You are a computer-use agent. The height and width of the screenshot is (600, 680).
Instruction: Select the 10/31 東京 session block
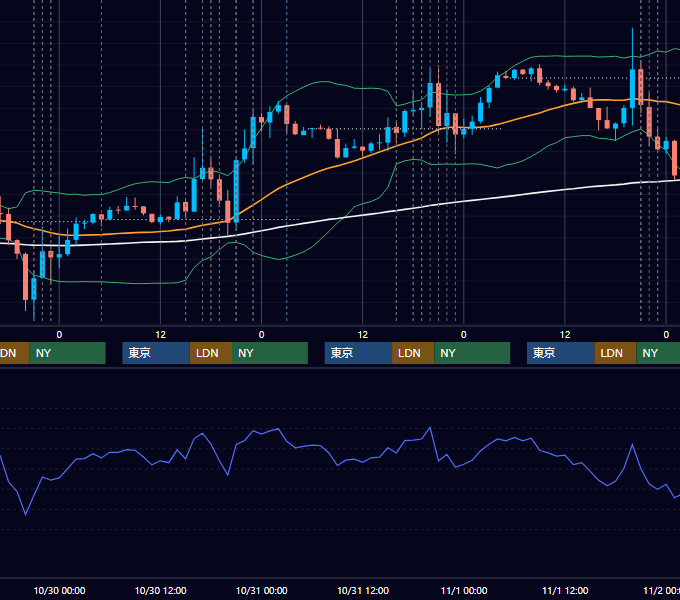point(358,353)
